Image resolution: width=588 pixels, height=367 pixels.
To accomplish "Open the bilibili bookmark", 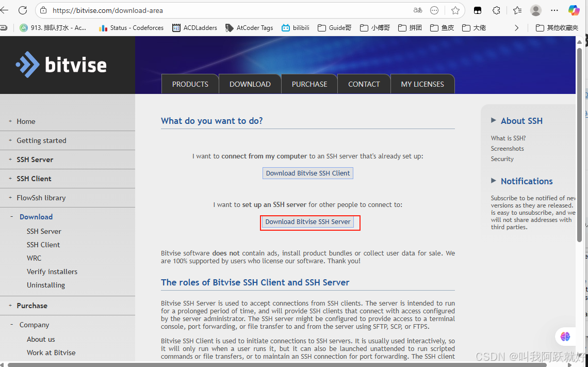I will click(296, 28).
